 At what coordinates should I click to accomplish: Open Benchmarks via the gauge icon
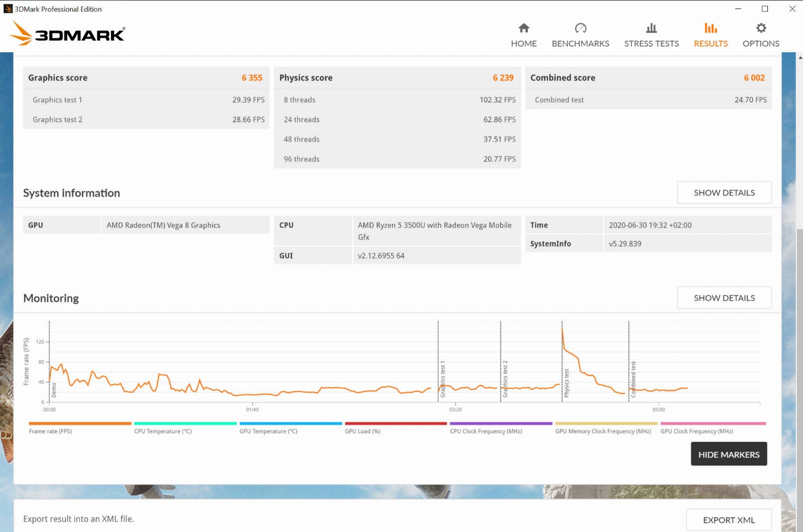click(580, 28)
